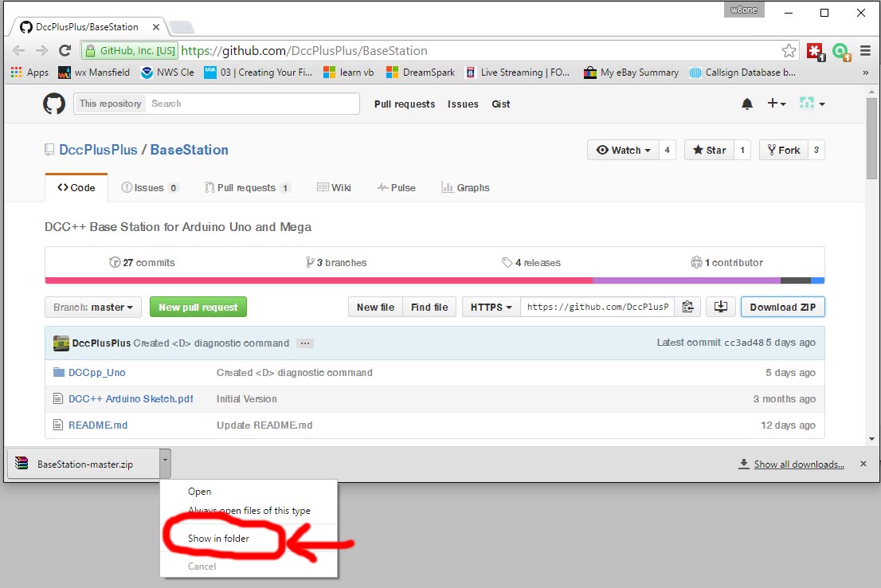Open latest commit cc3ad48

click(x=744, y=343)
